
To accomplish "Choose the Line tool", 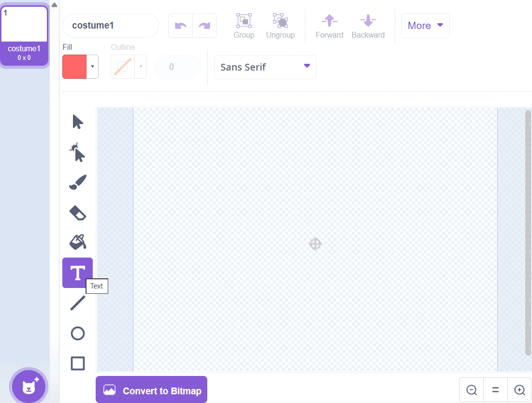I will 77,303.
